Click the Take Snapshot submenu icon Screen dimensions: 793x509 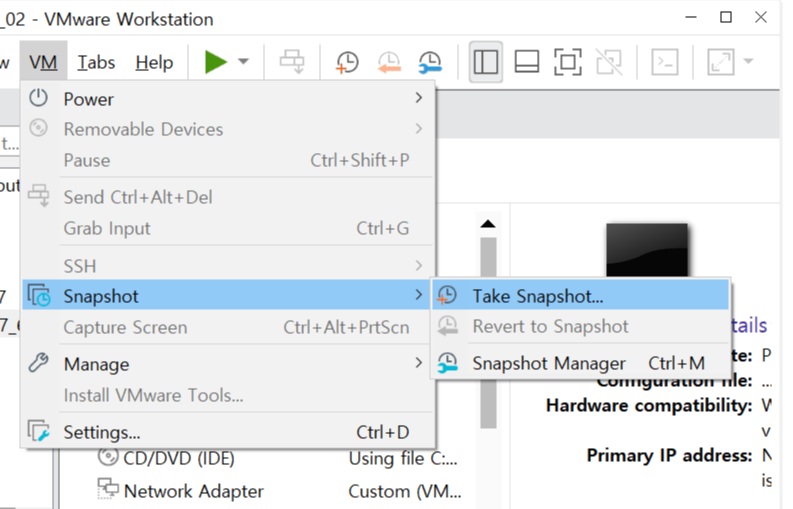pos(447,295)
